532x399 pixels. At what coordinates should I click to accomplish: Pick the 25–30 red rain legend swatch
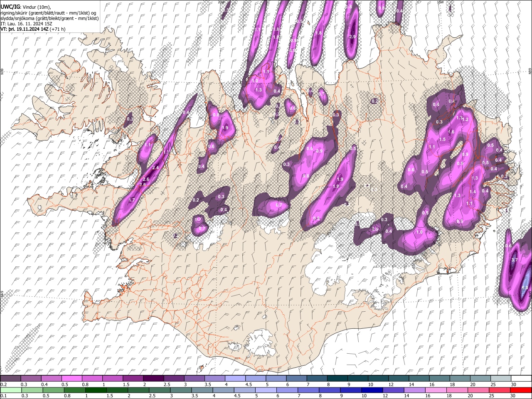point(500,390)
